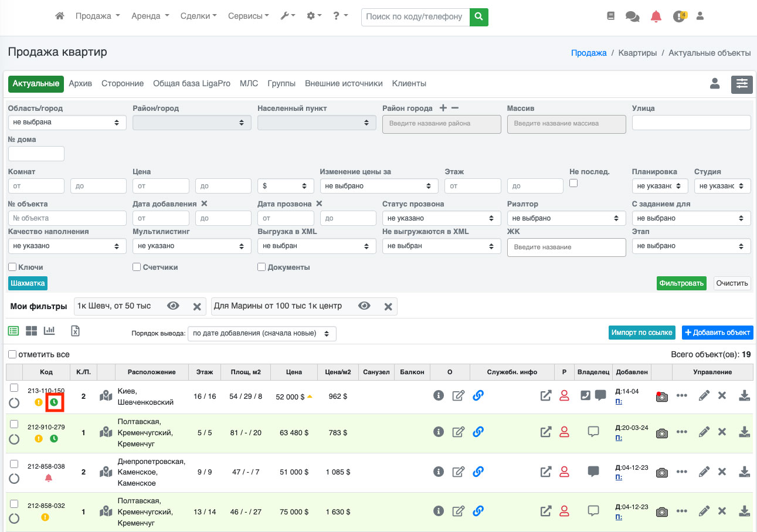Click the download icon for object 212-858-038
Image resolution: width=757 pixels, height=532 pixels.
point(744,472)
